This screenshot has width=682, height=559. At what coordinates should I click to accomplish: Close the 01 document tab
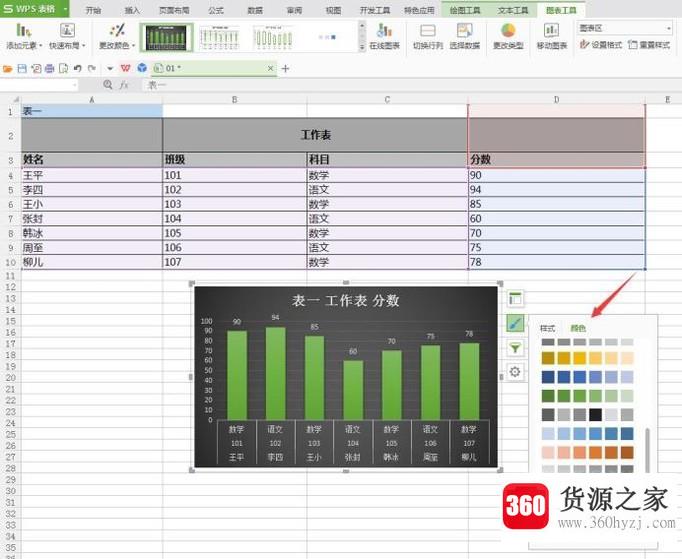pos(271,69)
